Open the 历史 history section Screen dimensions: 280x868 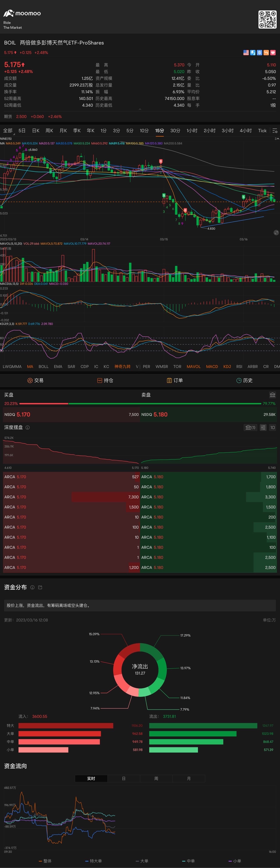click(x=245, y=381)
